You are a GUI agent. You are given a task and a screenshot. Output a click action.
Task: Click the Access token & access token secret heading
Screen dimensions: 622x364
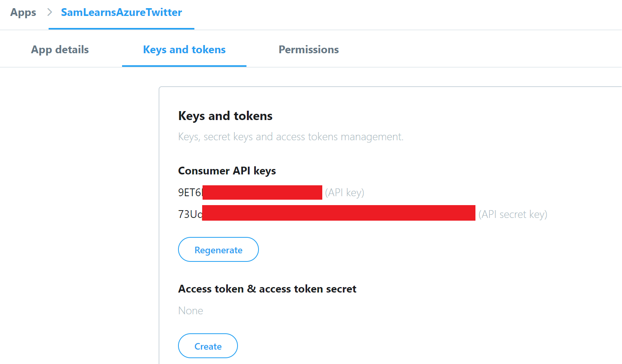coord(267,289)
